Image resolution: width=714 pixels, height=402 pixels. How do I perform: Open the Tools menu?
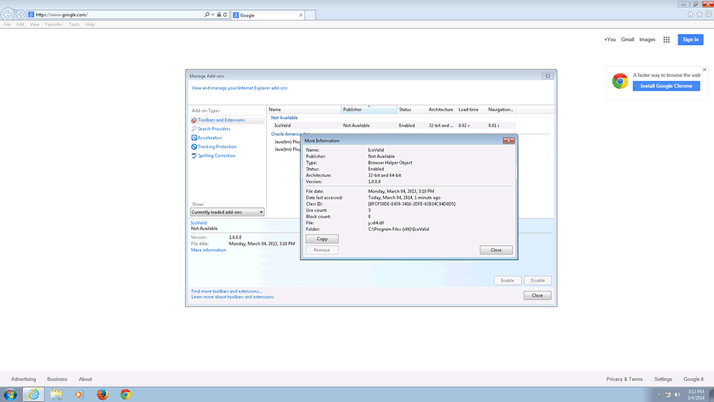tap(74, 24)
